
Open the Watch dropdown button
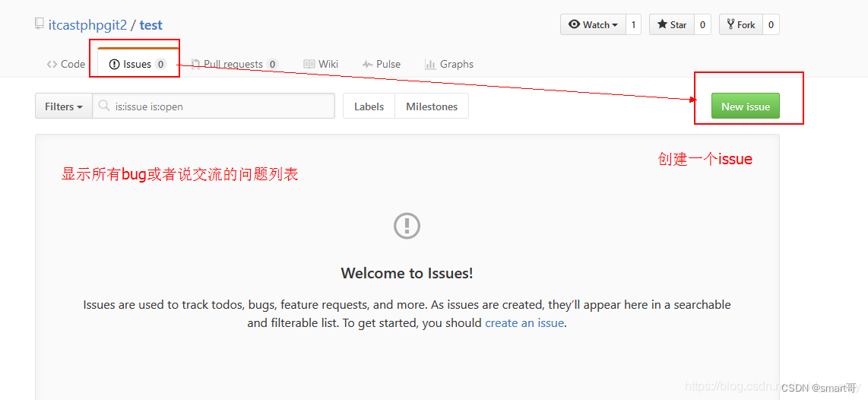[594, 24]
